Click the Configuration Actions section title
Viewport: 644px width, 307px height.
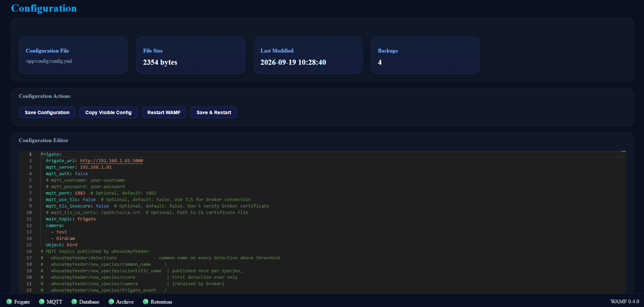pos(45,96)
